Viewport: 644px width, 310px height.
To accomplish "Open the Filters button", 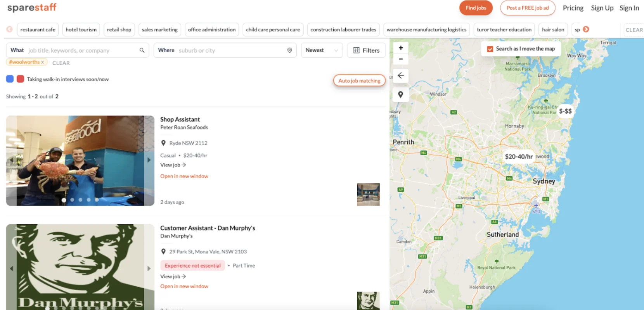I will click(x=366, y=50).
